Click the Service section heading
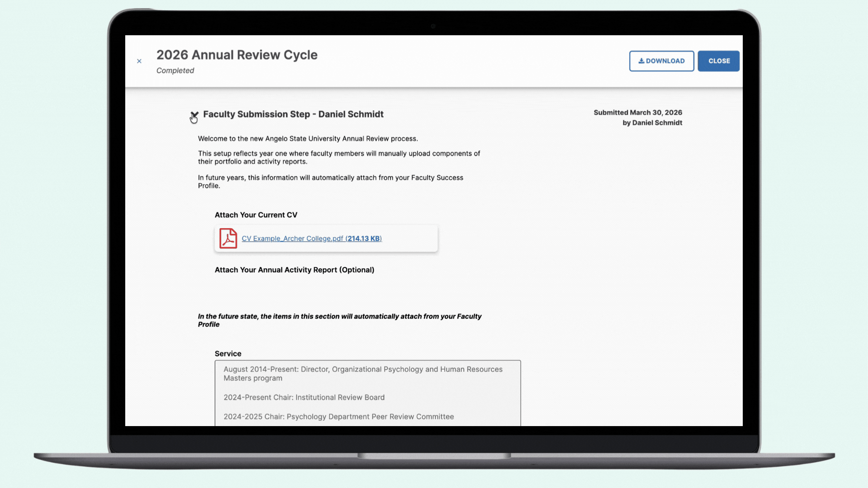 pyautogui.click(x=228, y=354)
